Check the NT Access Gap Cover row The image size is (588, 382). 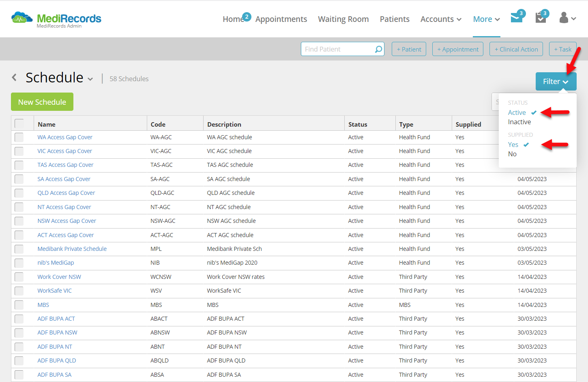click(x=19, y=207)
